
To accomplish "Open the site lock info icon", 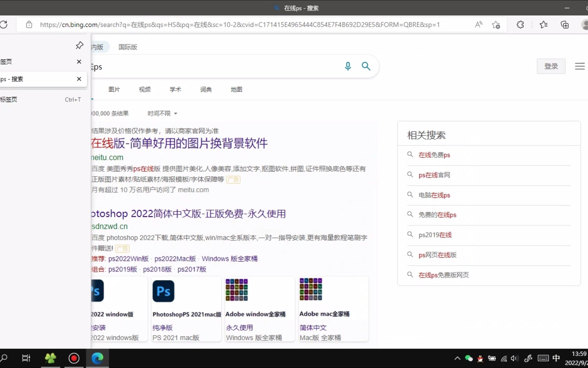I will click(29, 25).
